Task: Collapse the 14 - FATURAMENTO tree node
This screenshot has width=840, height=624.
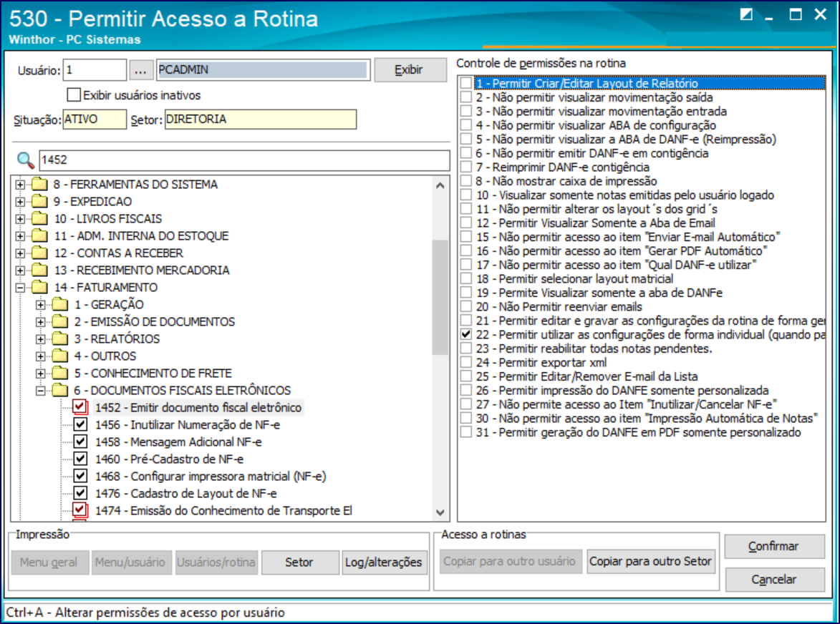Action: [x=20, y=288]
